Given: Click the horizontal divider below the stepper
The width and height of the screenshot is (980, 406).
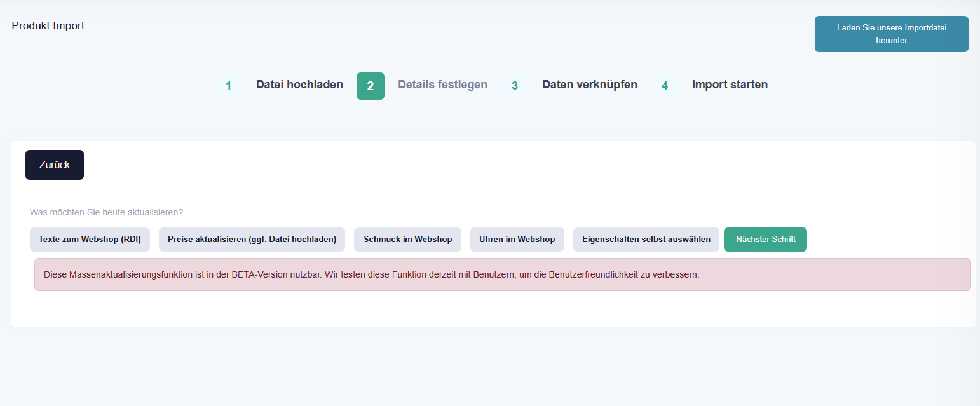Looking at the screenshot, I should 493,132.
